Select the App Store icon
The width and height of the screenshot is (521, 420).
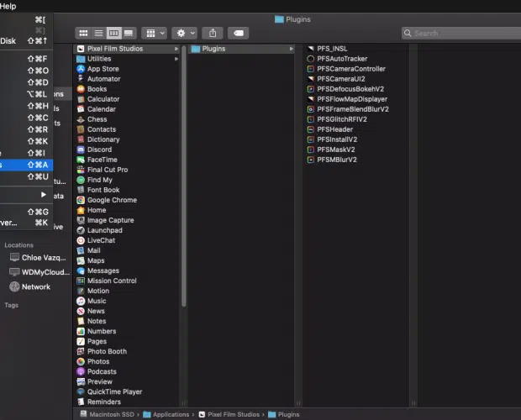pyautogui.click(x=81, y=69)
